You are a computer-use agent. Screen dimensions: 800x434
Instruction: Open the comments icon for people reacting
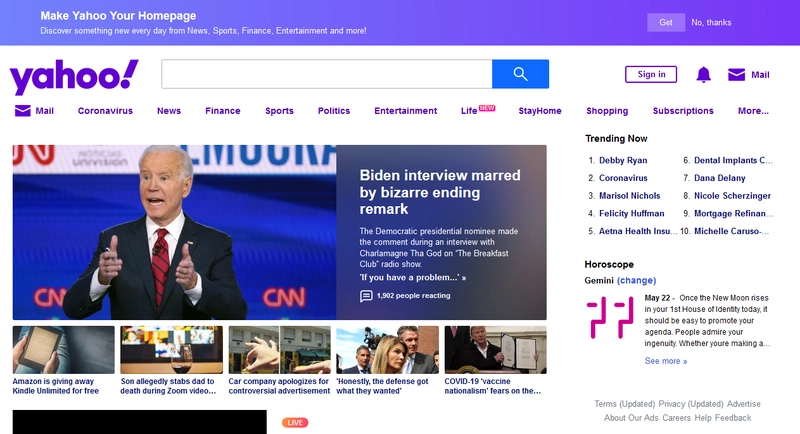[366, 296]
